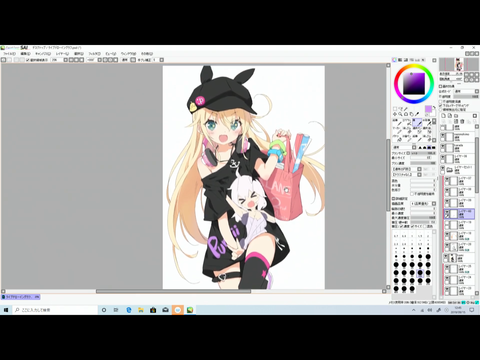Toggle pressure density checkbox
The image size is (480, 360).
click(x=401, y=226)
